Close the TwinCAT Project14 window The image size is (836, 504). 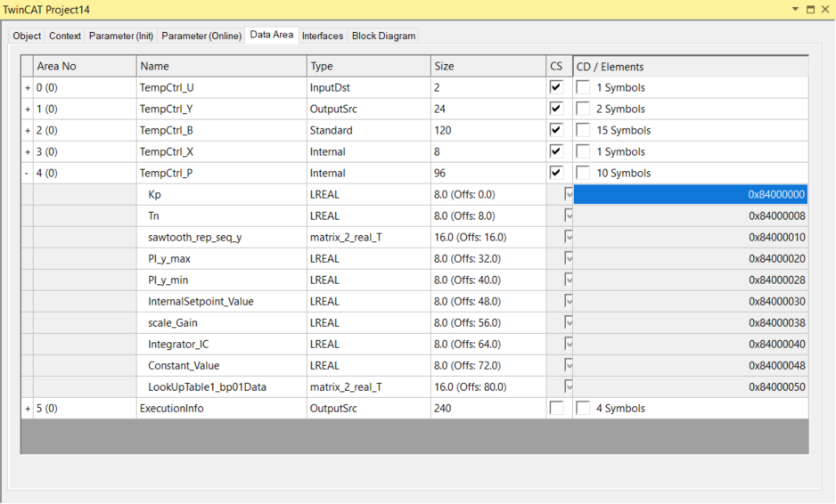(824, 9)
